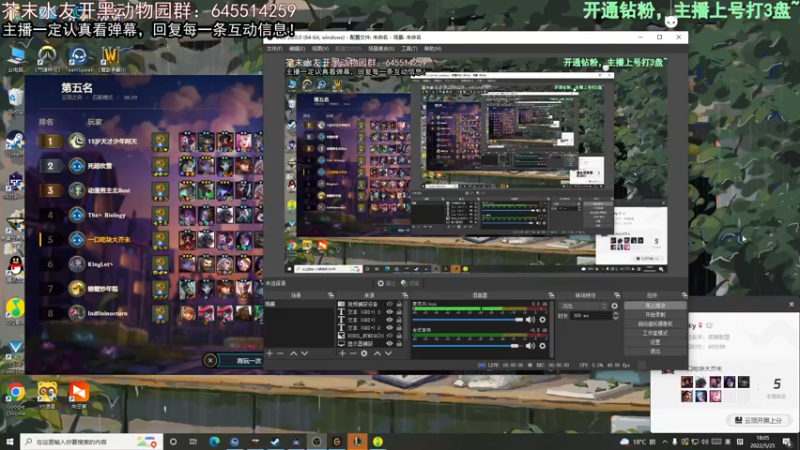Open the OBS taskbar icon
The height and width of the screenshot is (450, 800).
coord(316,441)
